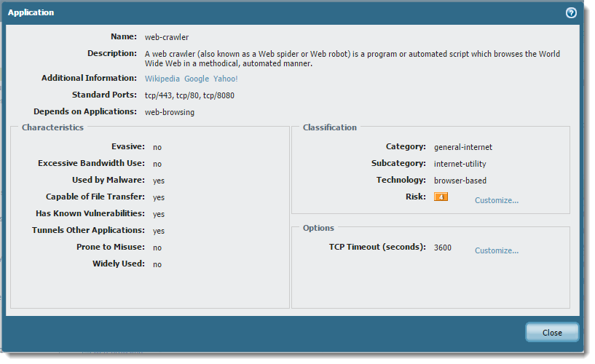Click the Evasive value no
The image size is (595, 364).
pos(157,147)
